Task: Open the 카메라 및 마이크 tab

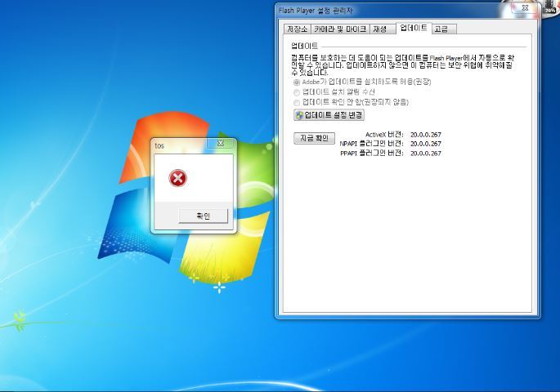Action: [340, 29]
